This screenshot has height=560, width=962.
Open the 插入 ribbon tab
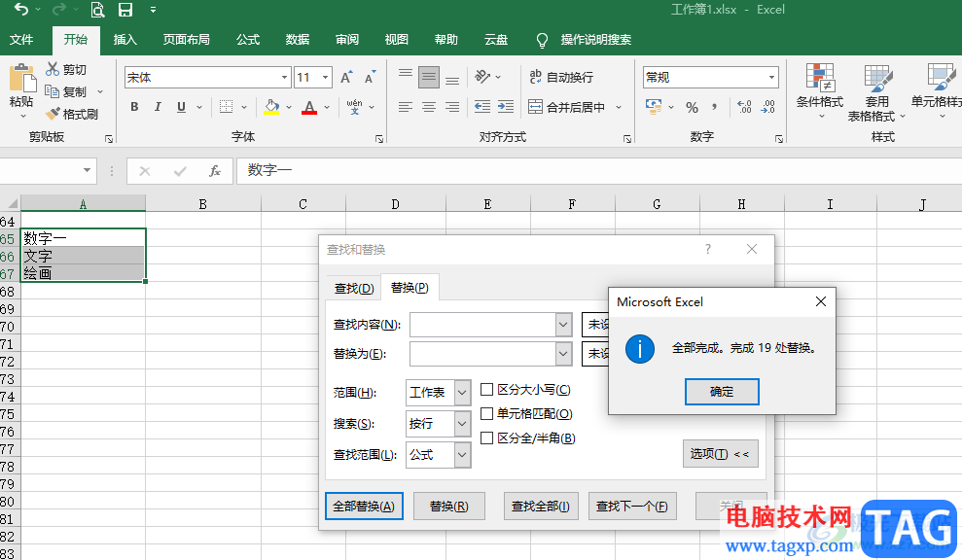(125, 40)
